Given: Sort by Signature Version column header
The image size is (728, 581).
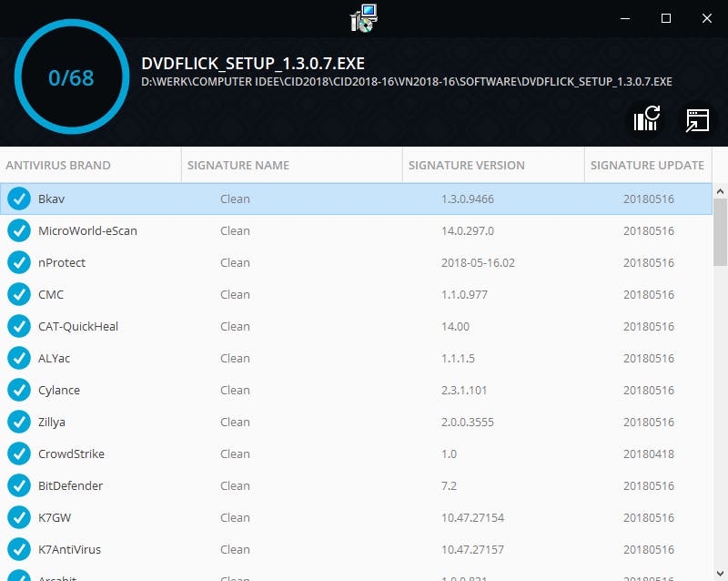Looking at the screenshot, I should (x=493, y=165).
